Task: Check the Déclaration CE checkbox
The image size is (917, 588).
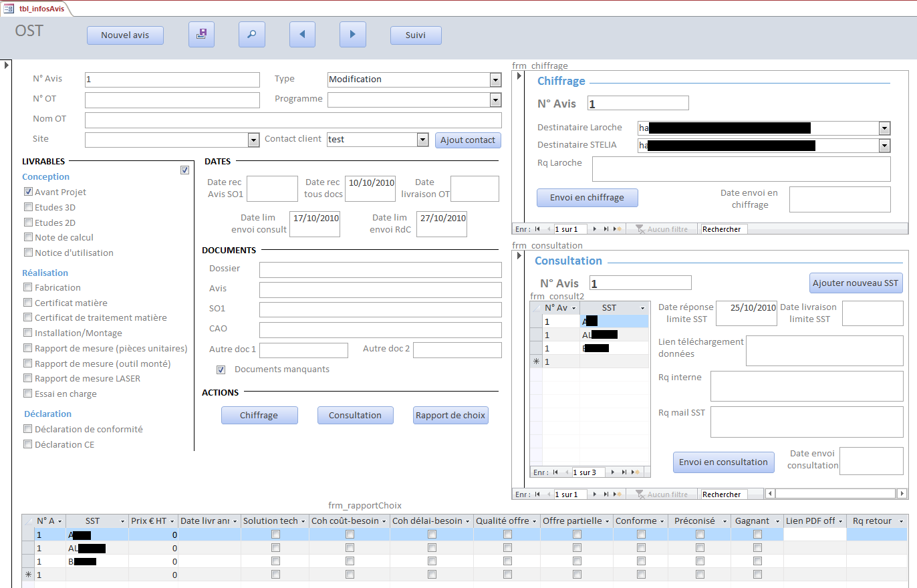Action: [x=28, y=444]
